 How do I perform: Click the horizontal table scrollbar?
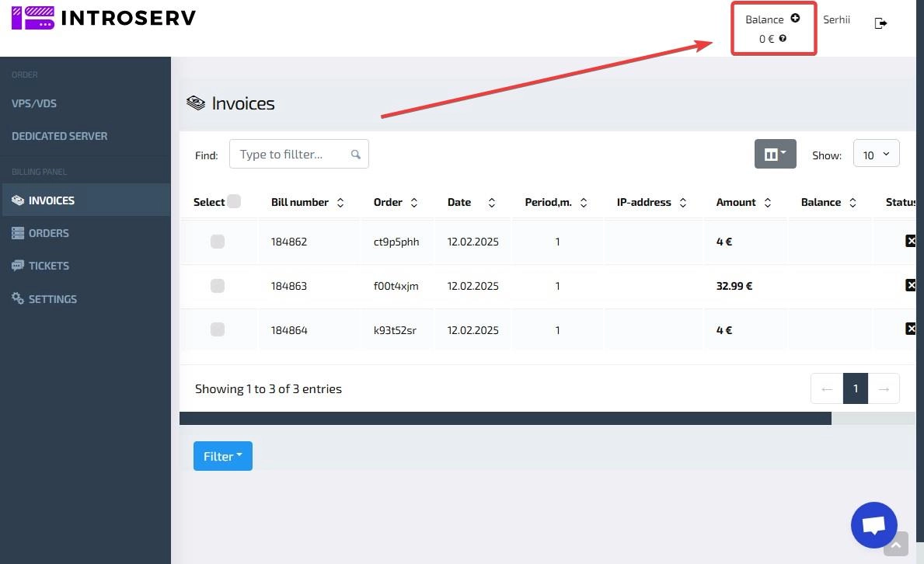505,418
